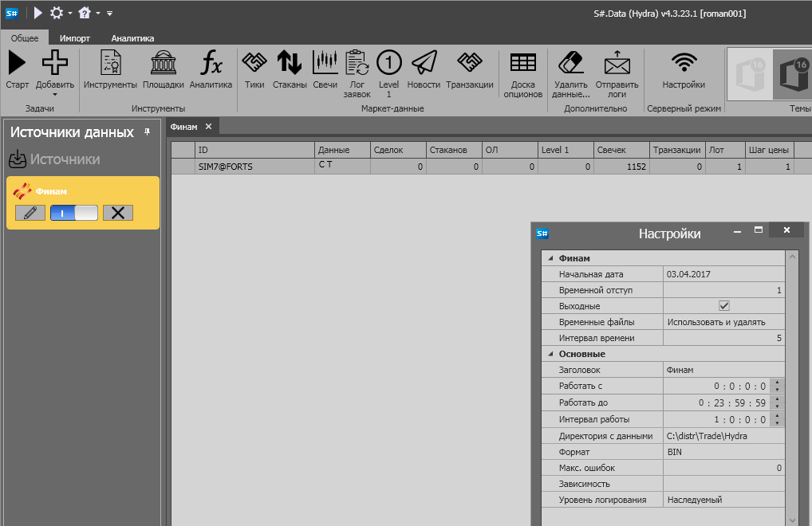The image size is (812, 526).
Task: Remove the Финам source with X button
Action: (x=118, y=213)
